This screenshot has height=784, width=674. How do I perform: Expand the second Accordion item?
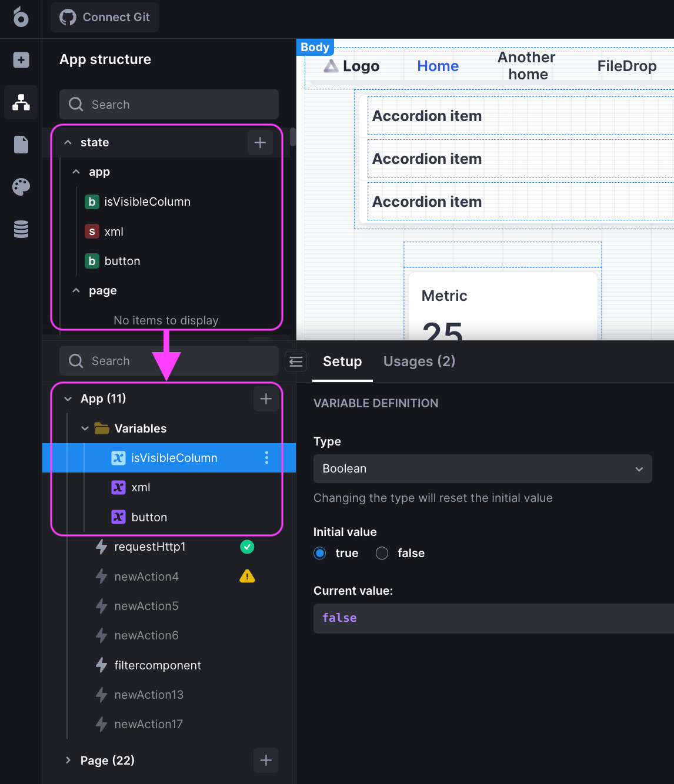520,159
